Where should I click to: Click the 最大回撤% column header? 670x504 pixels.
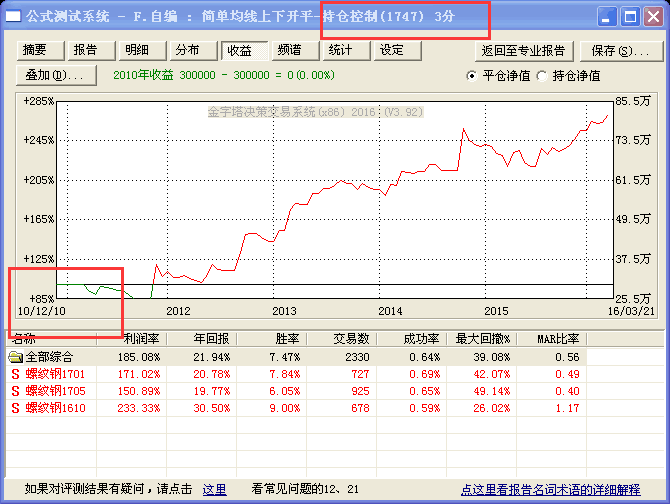click(480, 339)
